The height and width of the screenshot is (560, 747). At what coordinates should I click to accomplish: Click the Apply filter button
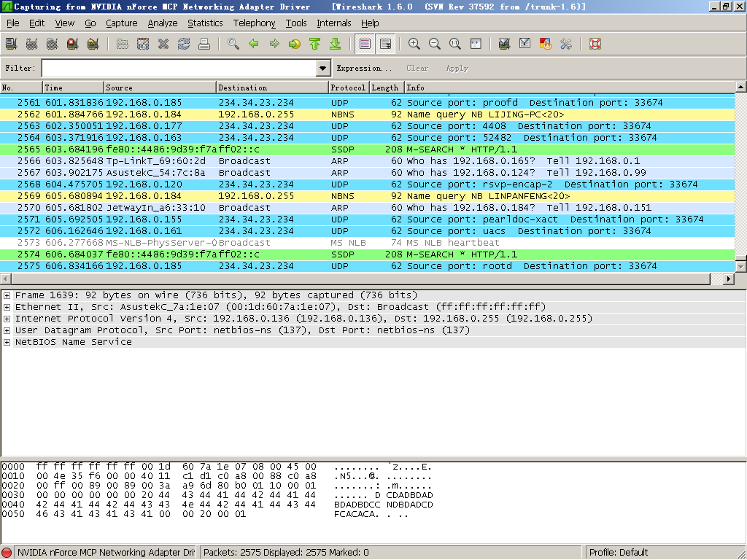pos(457,68)
